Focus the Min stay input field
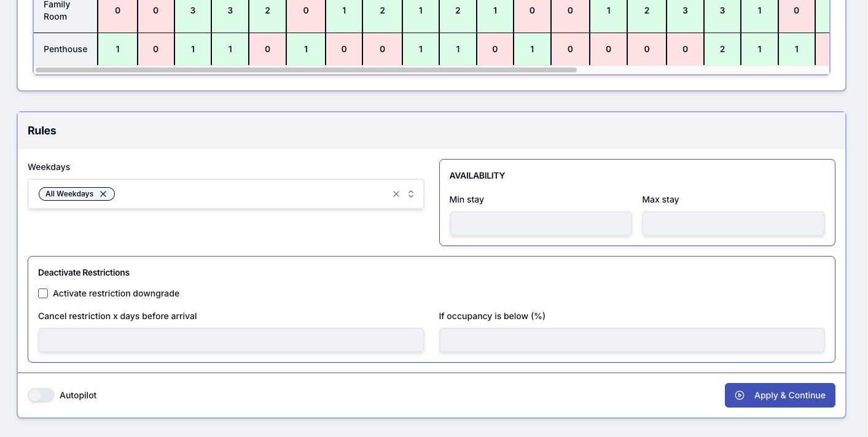Viewport: 868px width, 437px height. 541,223
